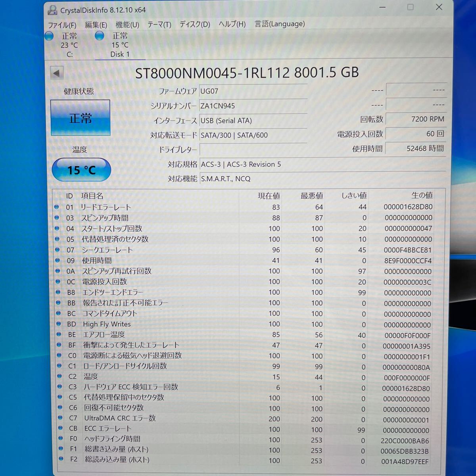Click status dot for 0C 電源投入回数
This screenshot has height=476, width=476.
point(58,282)
